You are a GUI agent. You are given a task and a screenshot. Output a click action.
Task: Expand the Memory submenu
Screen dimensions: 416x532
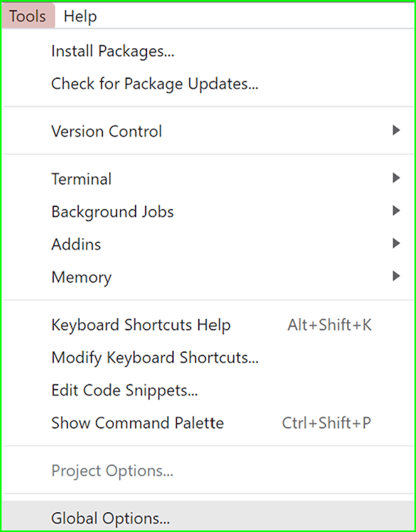(x=396, y=276)
